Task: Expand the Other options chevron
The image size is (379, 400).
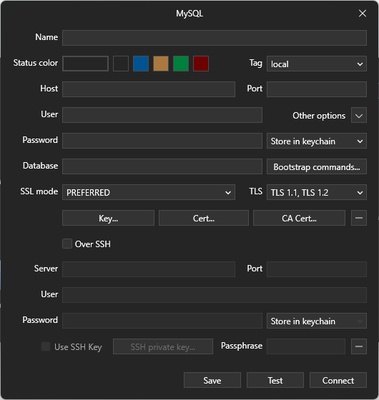Action: click(359, 115)
